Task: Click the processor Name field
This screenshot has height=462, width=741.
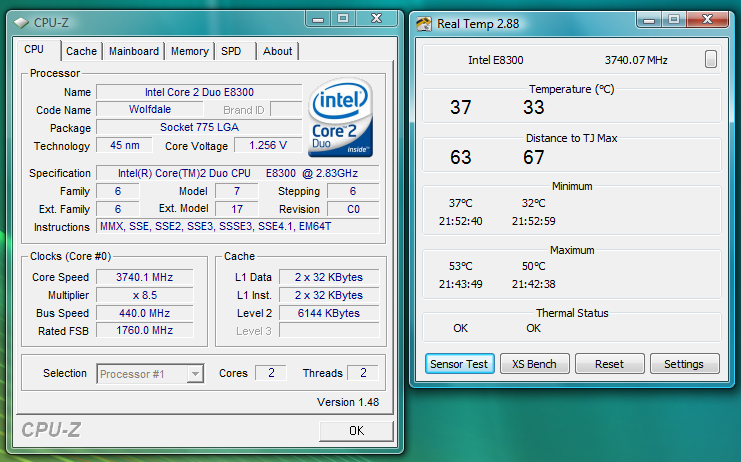Action: pyautogui.click(x=199, y=92)
